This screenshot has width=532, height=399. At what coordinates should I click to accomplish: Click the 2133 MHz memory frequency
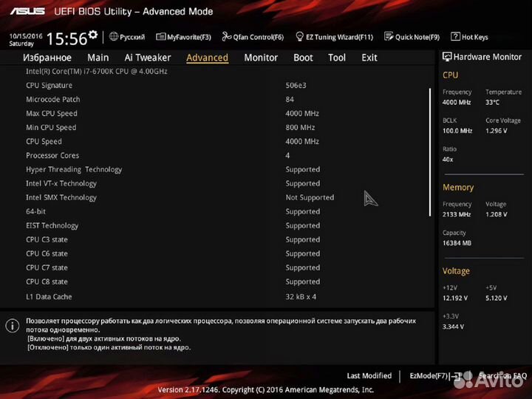tap(457, 214)
